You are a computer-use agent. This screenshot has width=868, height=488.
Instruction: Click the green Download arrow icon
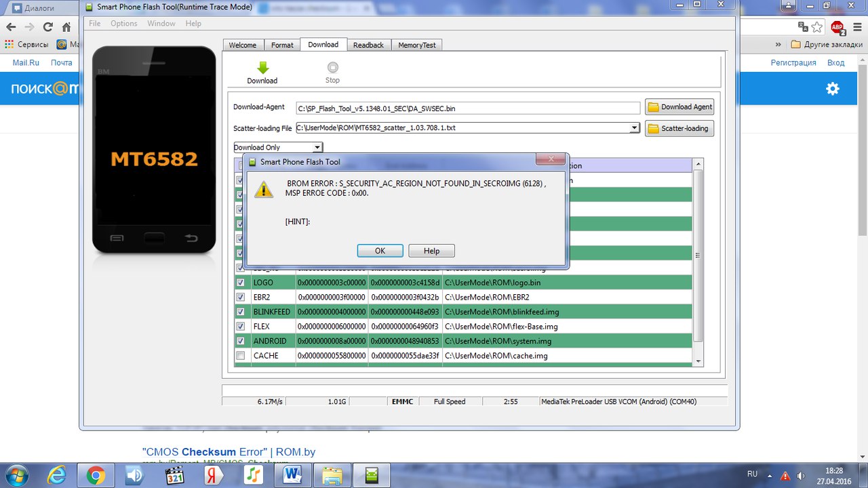point(262,68)
